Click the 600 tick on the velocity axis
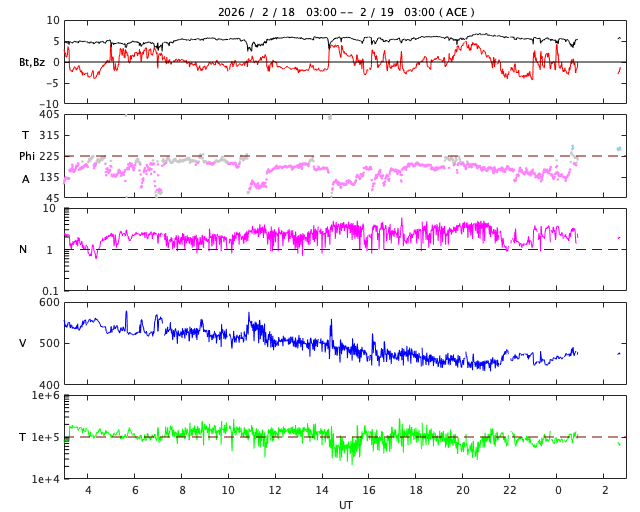The width and height of the screenshot is (640, 512). coord(49,302)
